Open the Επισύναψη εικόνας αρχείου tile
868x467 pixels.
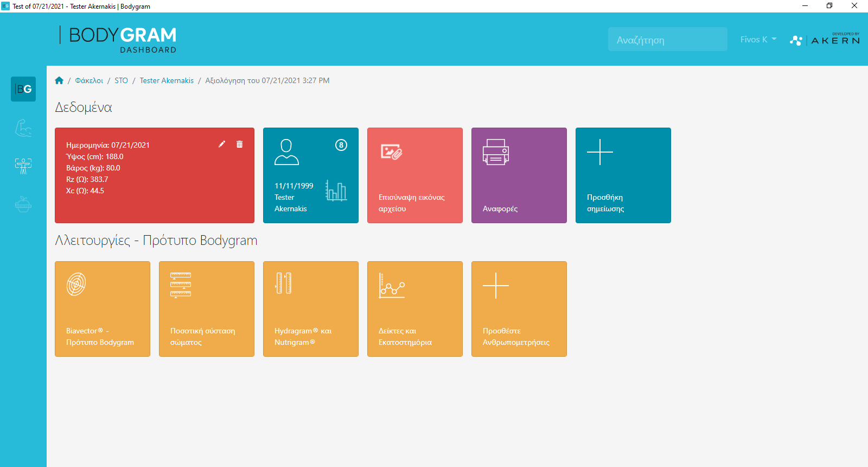[x=415, y=175]
